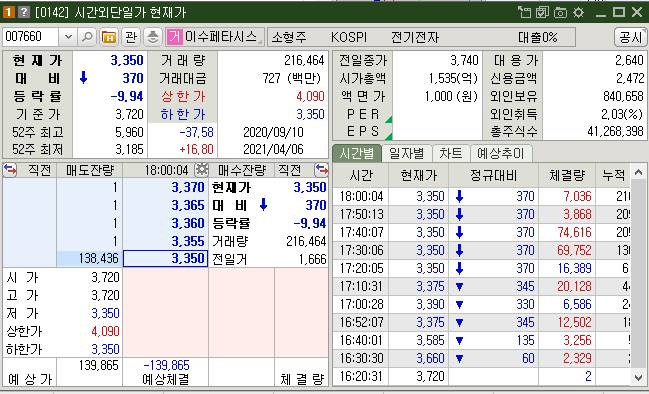Screen dimensions: 649x394
Task: Click 전일종가 value 3,740
Action: coord(464,60)
